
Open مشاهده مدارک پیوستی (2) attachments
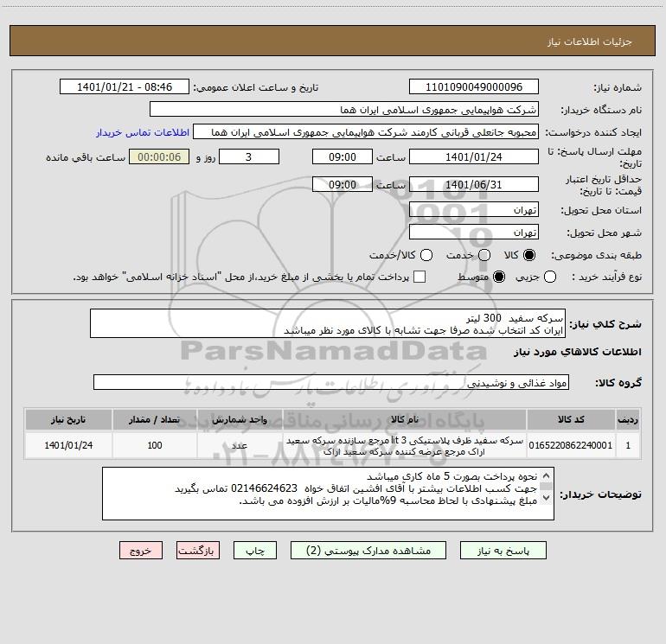[x=368, y=550]
